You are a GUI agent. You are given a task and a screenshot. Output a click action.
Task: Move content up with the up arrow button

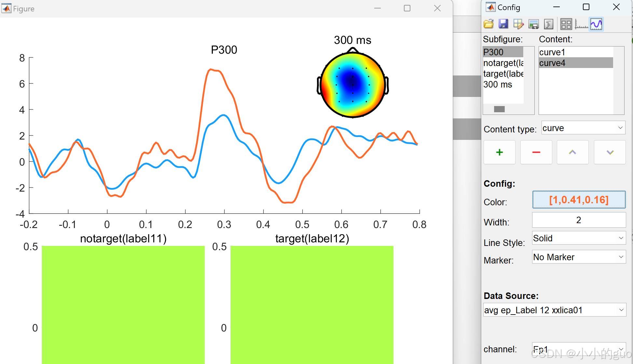[573, 152]
